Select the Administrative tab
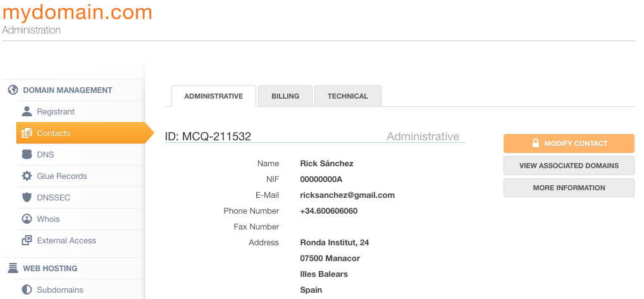The width and height of the screenshot is (644, 299). [x=214, y=96]
